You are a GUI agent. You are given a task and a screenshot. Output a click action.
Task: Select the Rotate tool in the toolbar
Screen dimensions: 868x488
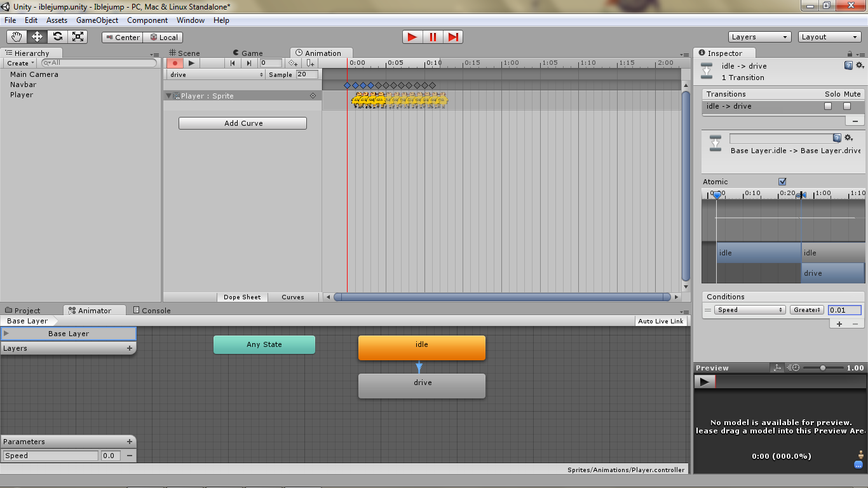click(x=57, y=37)
